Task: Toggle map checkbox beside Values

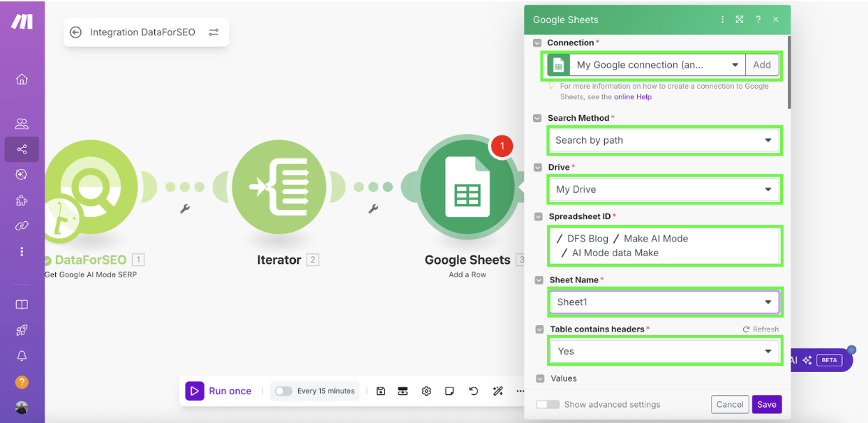Action: point(539,378)
